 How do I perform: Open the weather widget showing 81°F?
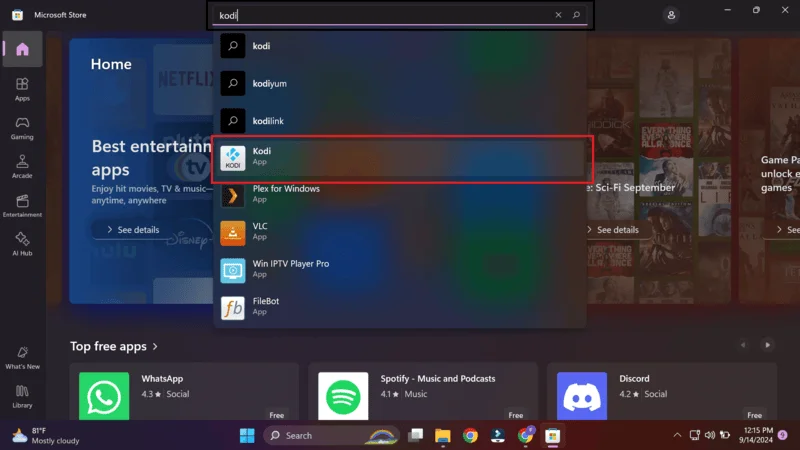(x=46, y=436)
